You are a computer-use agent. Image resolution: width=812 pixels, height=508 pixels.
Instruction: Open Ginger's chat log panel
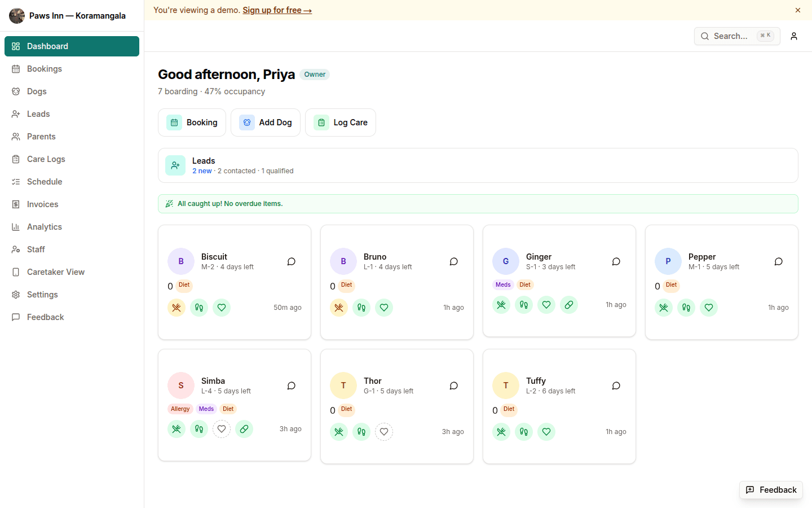[x=616, y=261]
